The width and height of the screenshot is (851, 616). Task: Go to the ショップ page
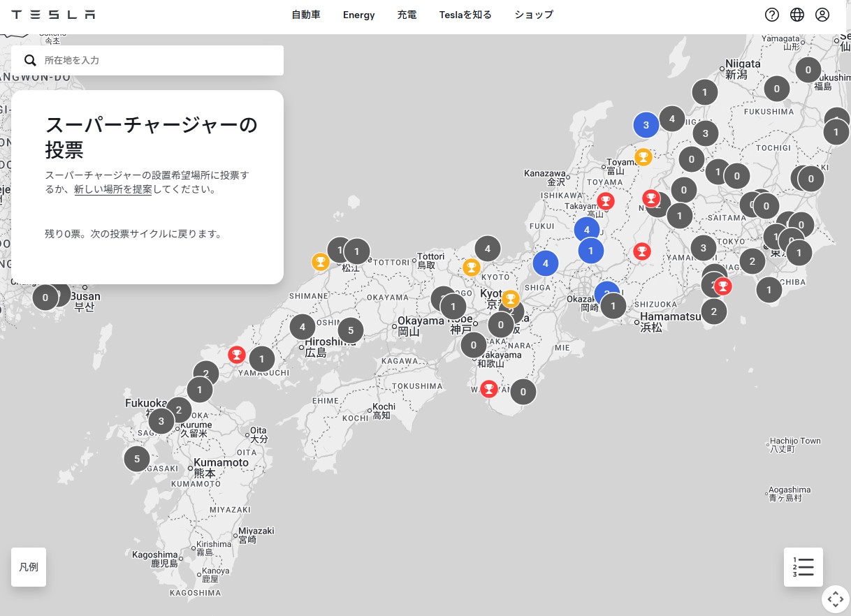tap(534, 15)
